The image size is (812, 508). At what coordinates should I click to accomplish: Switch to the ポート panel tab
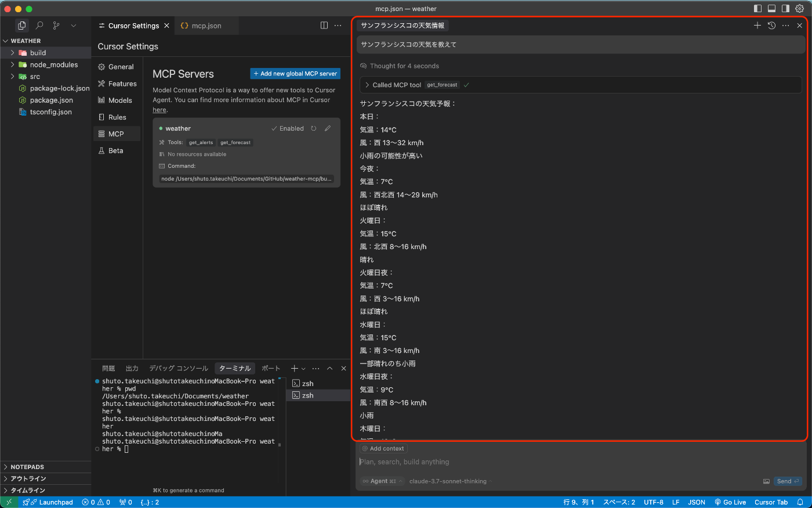click(x=271, y=368)
